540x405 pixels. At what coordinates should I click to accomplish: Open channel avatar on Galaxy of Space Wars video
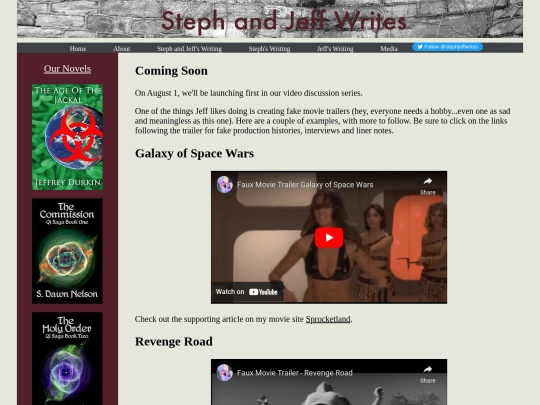[225, 184]
